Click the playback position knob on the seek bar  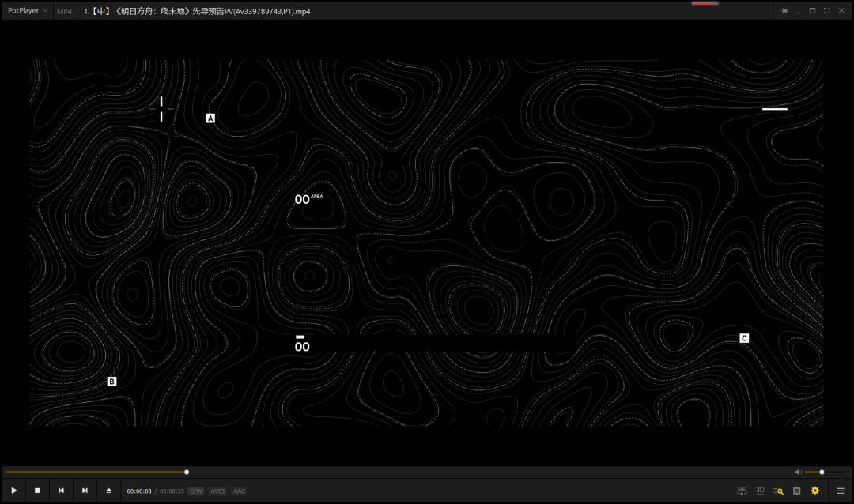click(x=187, y=472)
